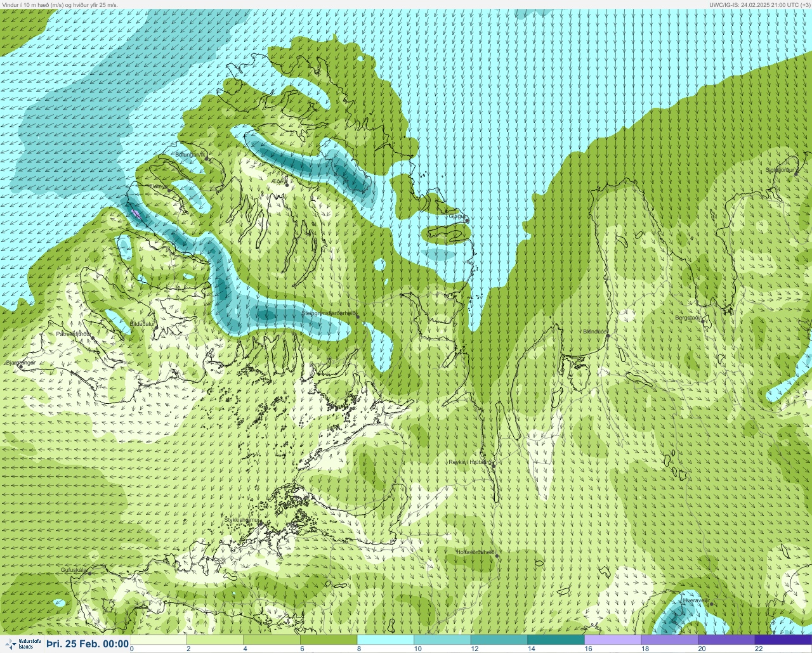
Task: Click the legend tick label '22'
Action: 759,649
